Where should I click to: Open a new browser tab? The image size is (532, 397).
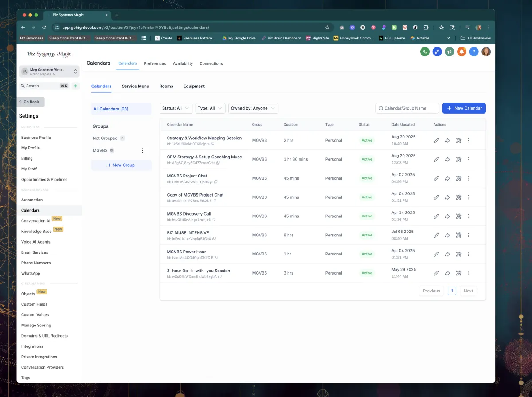117,15
